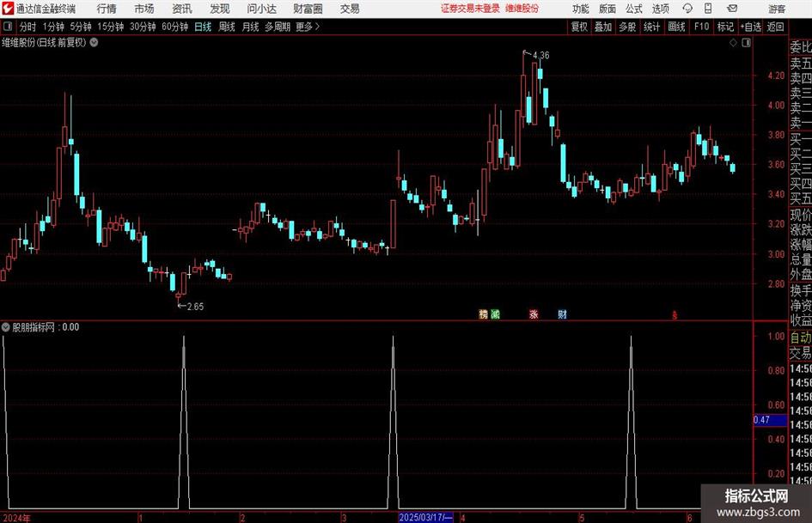Click the 多股 multi-stock button
Image resolution: width=812 pixels, height=523 pixels.
pos(627,27)
